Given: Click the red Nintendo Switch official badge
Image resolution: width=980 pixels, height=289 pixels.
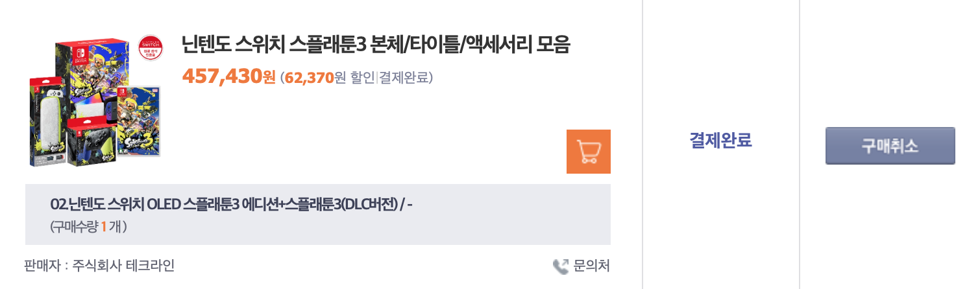Looking at the screenshot, I should (151, 47).
